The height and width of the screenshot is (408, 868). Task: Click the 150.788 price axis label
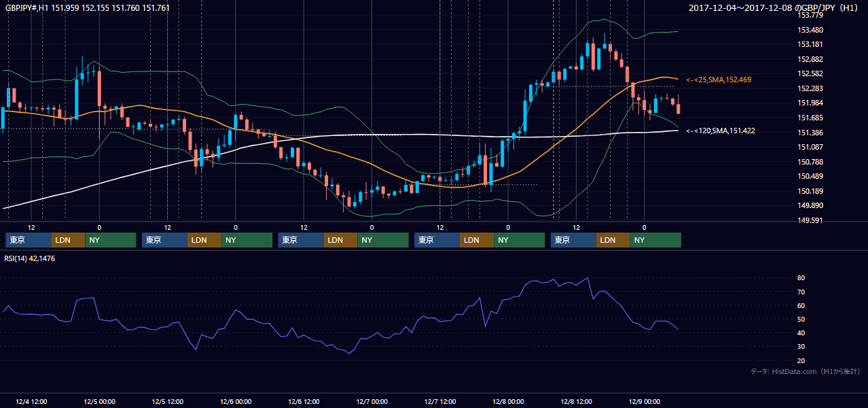pyautogui.click(x=810, y=162)
